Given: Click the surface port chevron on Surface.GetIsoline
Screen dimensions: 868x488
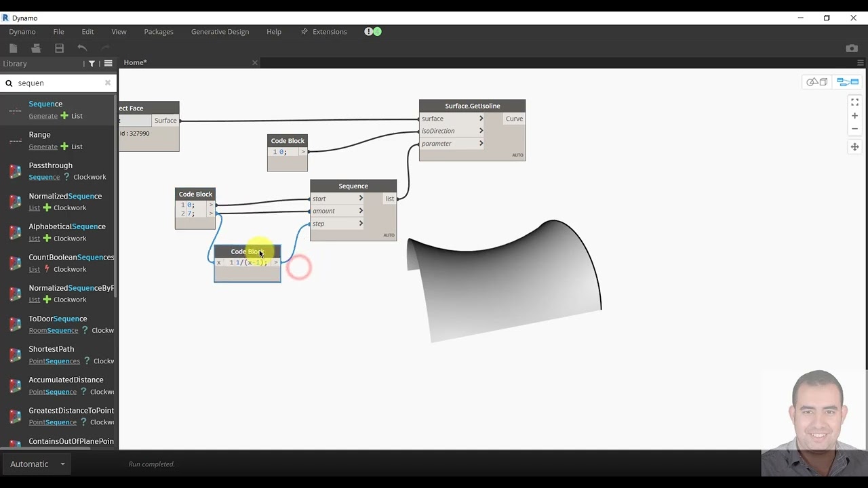Looking at the screenshot, I should (481, 119).
